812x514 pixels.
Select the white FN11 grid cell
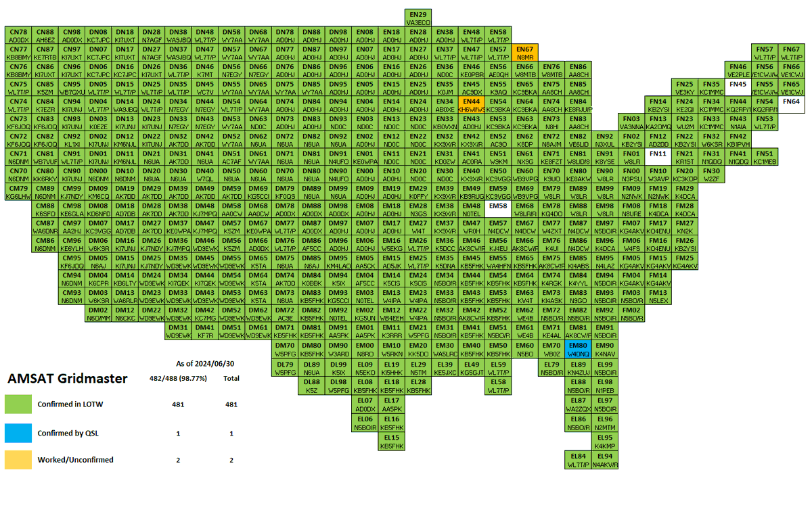[x=658, y=158]
